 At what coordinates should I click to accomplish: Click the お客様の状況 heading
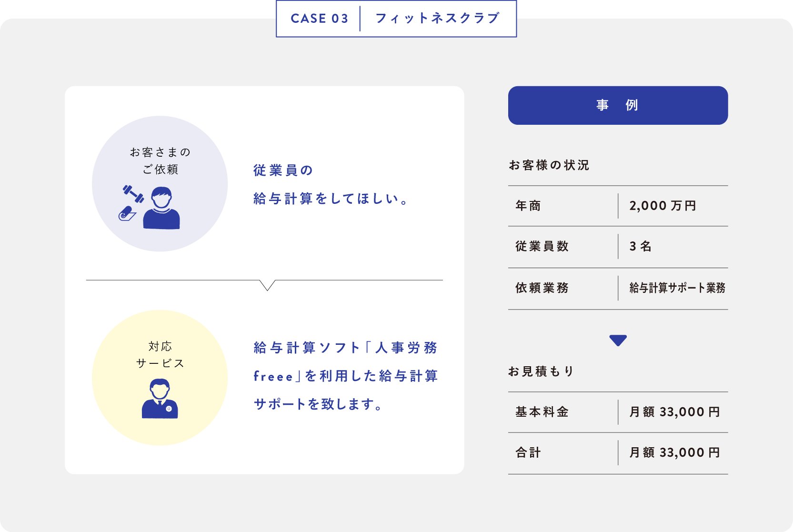[549, 165]
